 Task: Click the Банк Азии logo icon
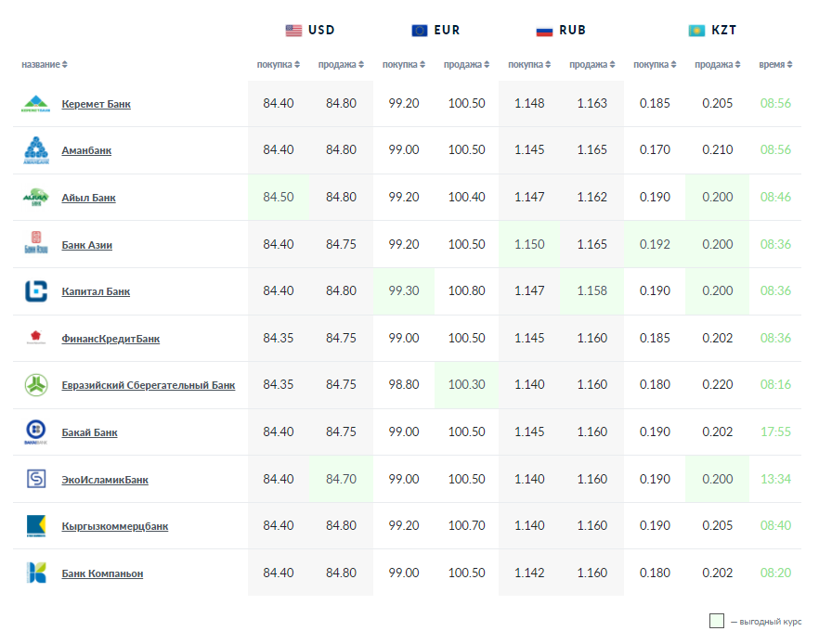pyautogui.click(x=36, y=245)
